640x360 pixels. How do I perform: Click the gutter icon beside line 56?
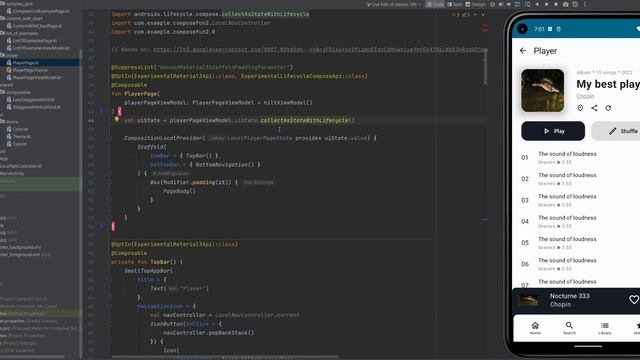click(102, 226)
